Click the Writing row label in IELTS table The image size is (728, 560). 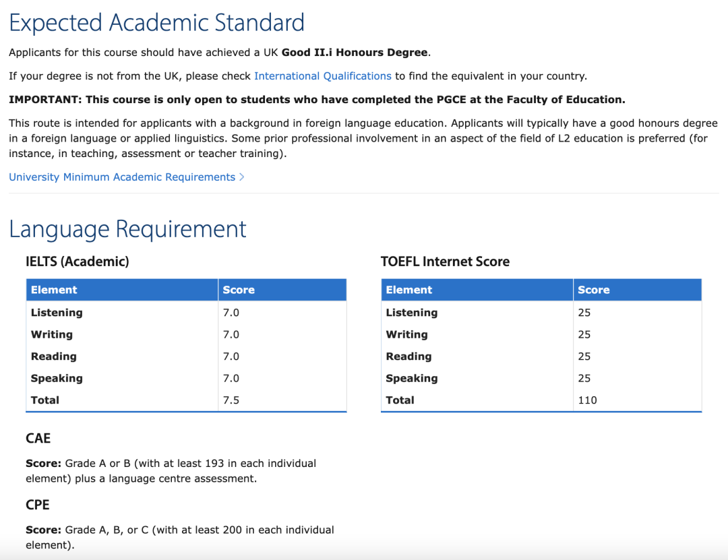pos(52,335)
